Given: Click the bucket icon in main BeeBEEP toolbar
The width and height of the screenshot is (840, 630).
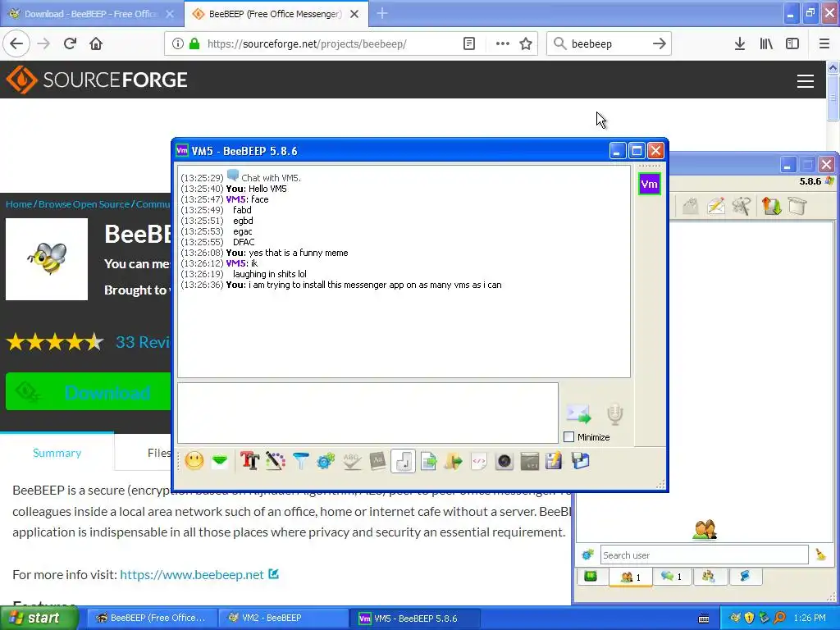Looking at the screenshot, I should (797, 206).
